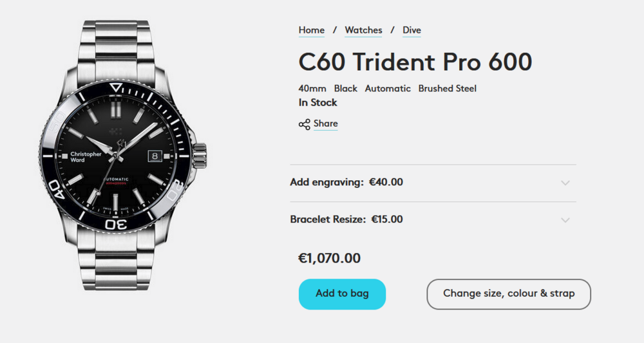Expand the Bracelet Resize chevron arrow

pyautogui.click(x=565, y=220)
